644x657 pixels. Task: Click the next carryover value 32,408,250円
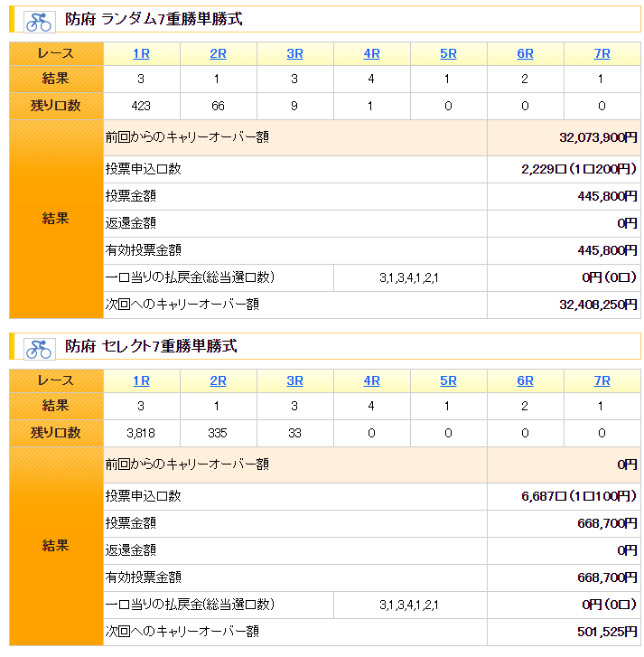[598, 305]
